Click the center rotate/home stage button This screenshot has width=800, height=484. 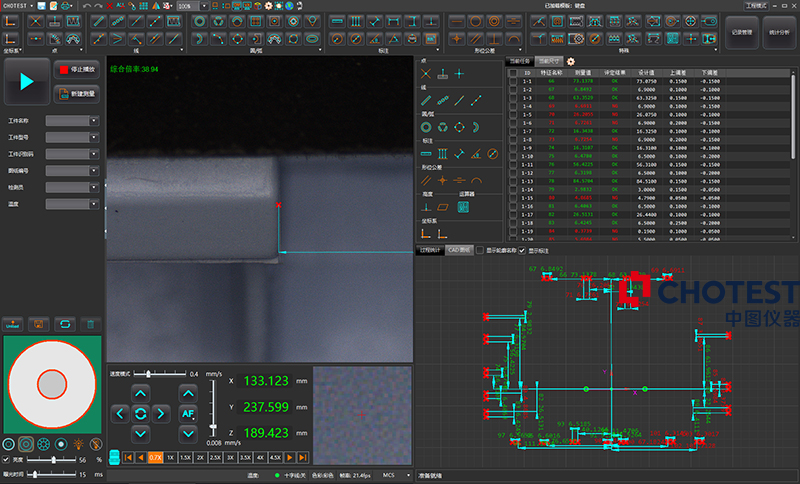point(140,413)
